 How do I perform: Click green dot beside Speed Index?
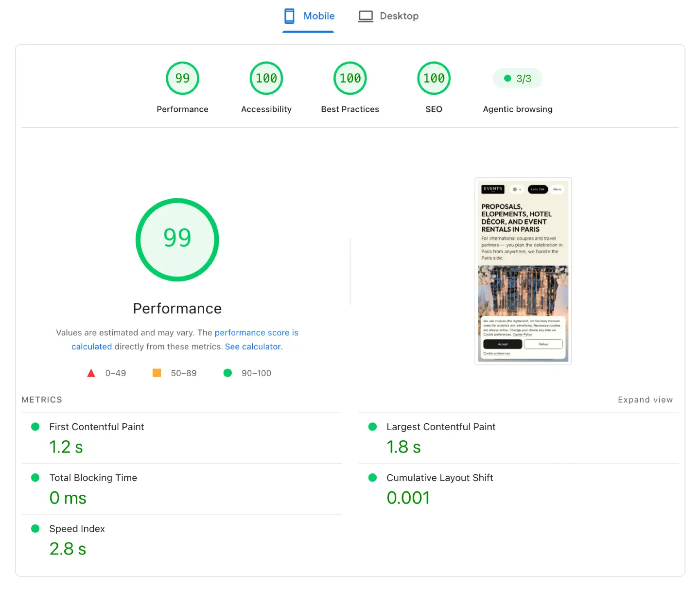[35, 529]
